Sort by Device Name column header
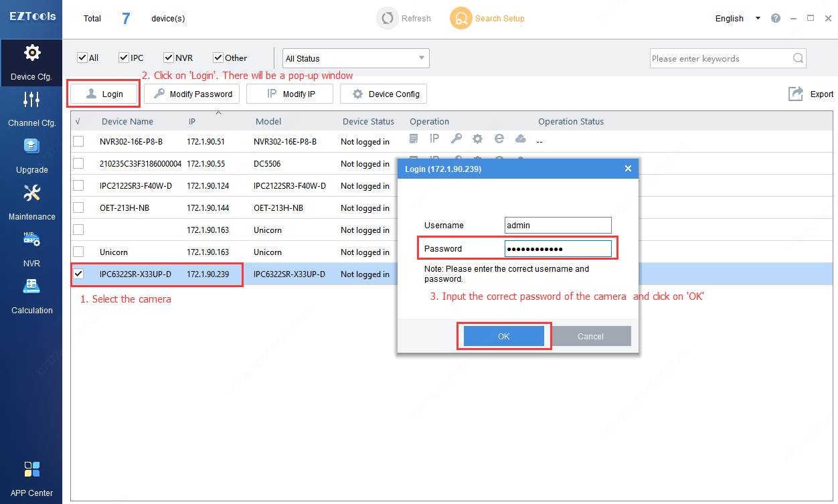838x504 pixels. coord(127,121)
